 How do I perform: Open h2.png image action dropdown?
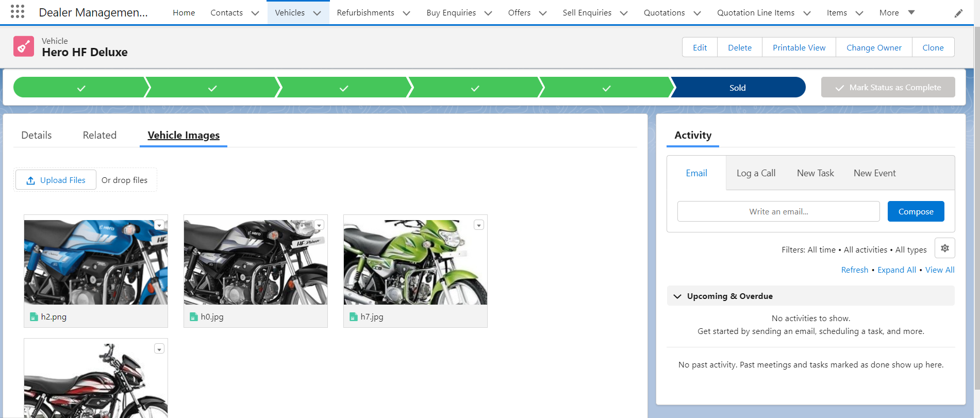[x=159, y=225]
